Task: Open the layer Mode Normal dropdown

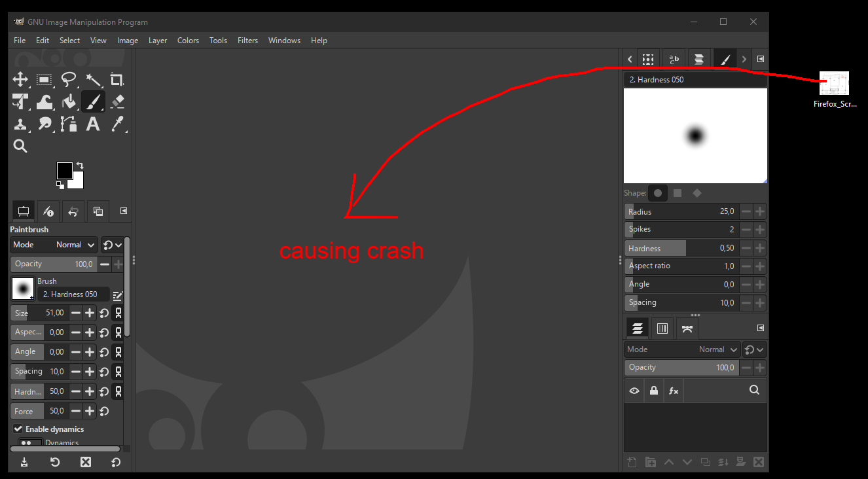Action: [x=682, y=349]
